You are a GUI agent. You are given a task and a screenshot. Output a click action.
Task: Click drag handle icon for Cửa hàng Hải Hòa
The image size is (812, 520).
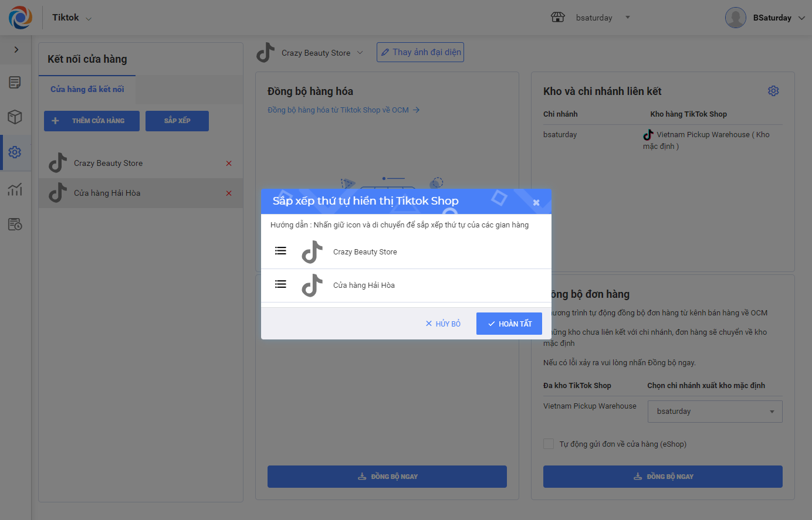point(281,284)
